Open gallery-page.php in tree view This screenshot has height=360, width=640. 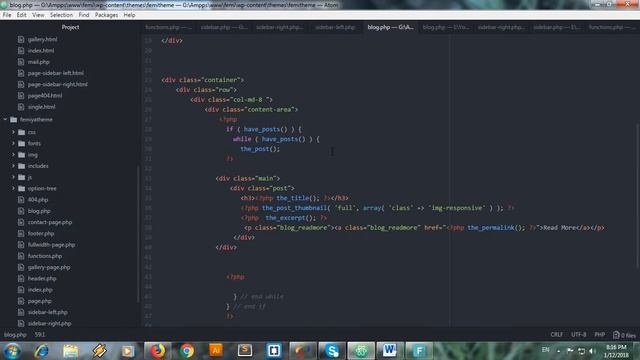coord(49,267)
